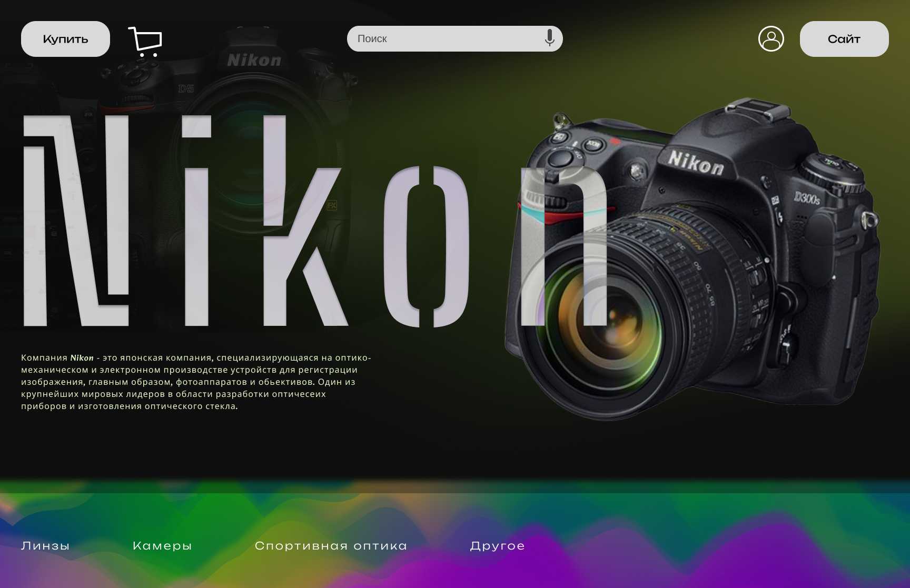The height and width of the screenshot is (588, 910).
Task: Click the Купить button
Action: [65, 39]
